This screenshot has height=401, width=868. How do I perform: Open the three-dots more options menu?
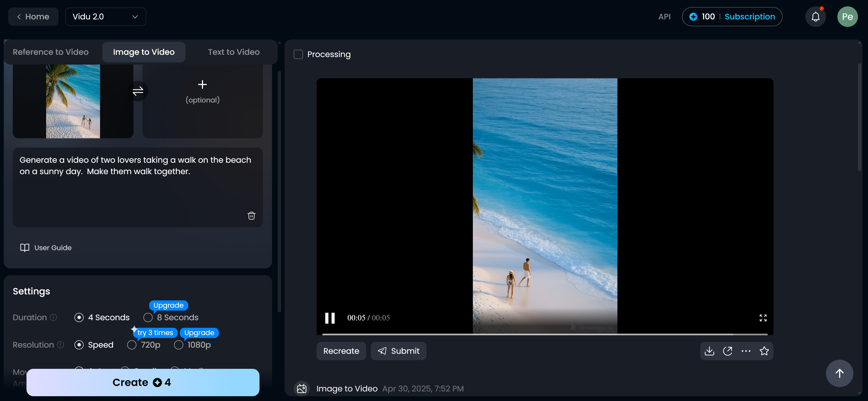[x=746, y=351]
